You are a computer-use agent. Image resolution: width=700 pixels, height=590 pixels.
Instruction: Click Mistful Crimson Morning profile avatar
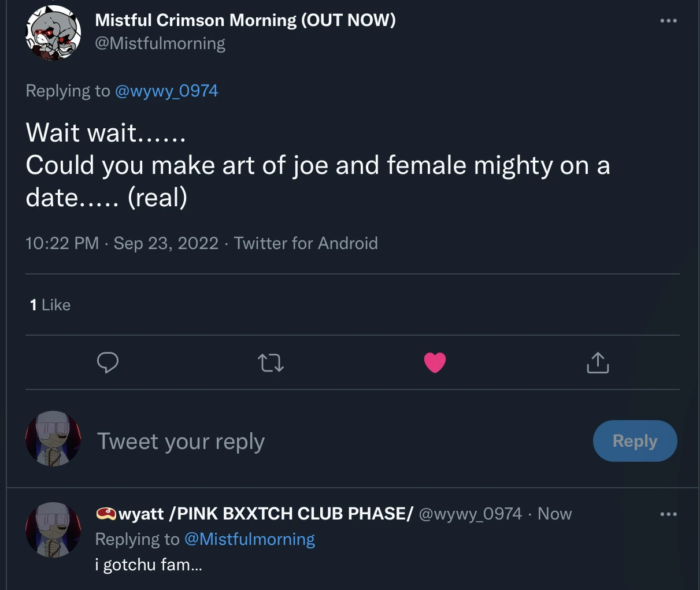[x=53, y=33]
